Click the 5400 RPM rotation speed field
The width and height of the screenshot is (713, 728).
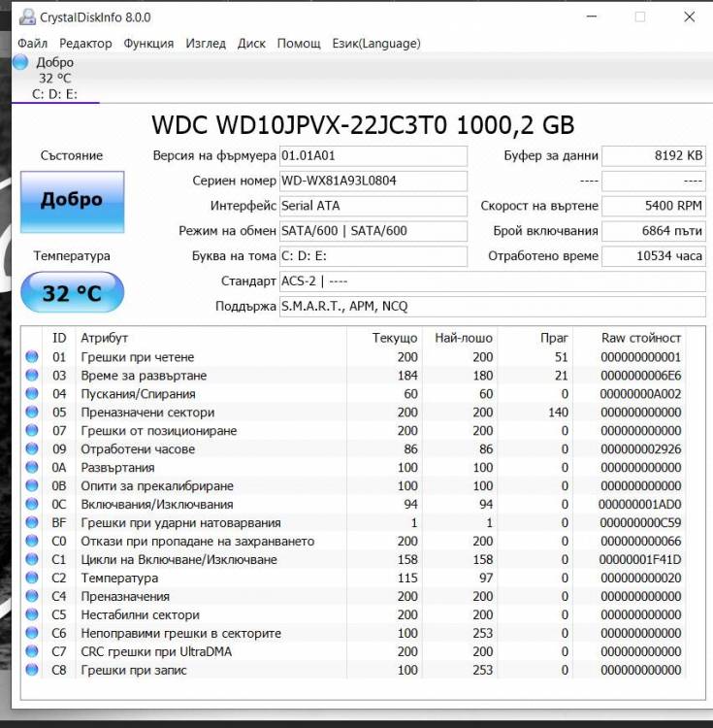[x=654, y=206]
